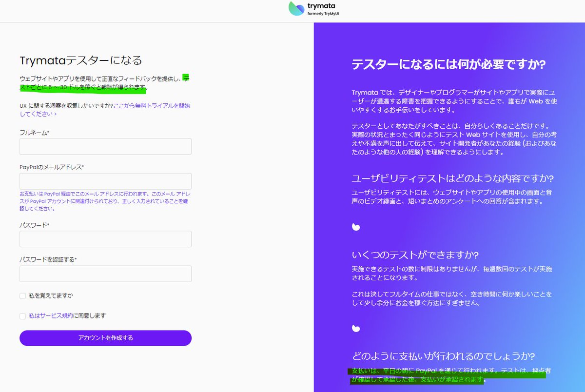The width and height of the screenshot is (585, 392).
Task: Click the white bird icon below usability test section
Action: 355,227
